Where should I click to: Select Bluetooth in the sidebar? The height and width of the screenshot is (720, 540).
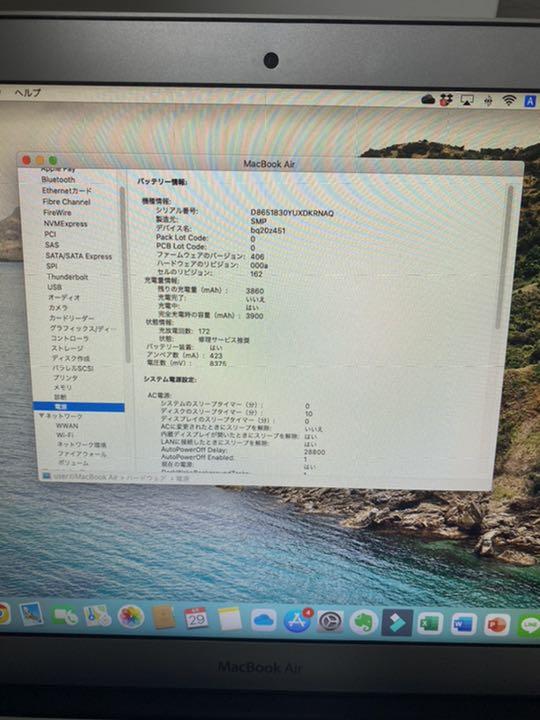58,180
